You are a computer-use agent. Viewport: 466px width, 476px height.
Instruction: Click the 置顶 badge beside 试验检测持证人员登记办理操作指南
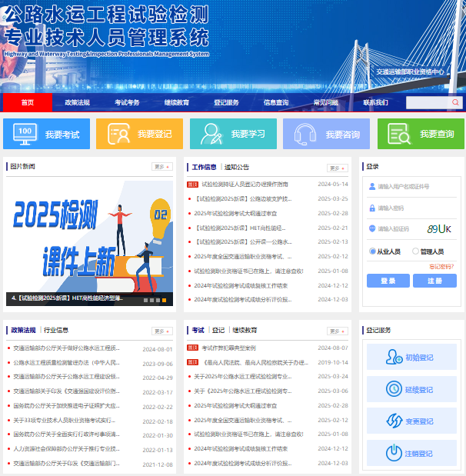192,185
